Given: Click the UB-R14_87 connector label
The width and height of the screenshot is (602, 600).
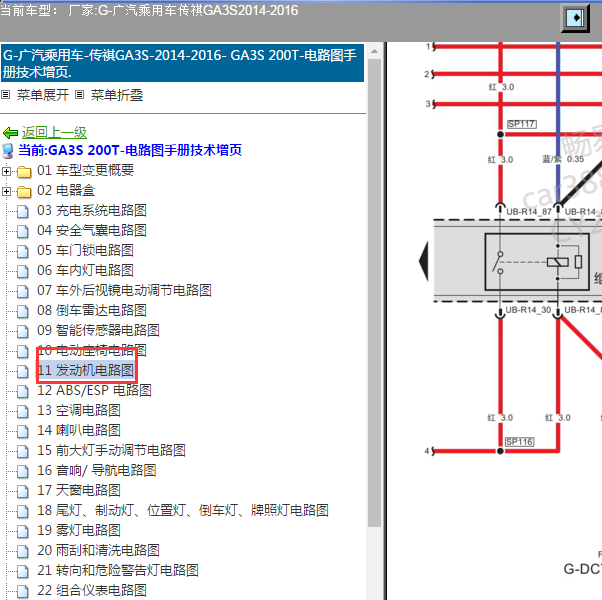Looking at the screenshot, I should coord(529,212).
